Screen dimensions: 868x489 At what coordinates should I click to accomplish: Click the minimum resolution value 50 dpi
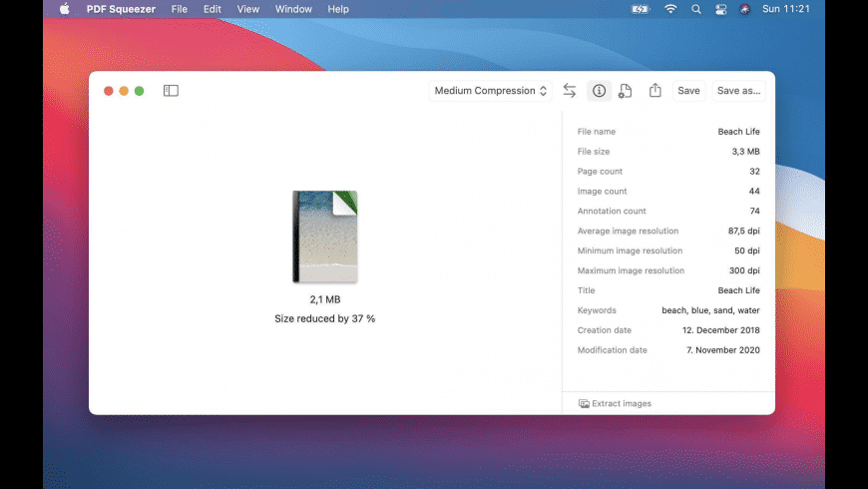746,250
